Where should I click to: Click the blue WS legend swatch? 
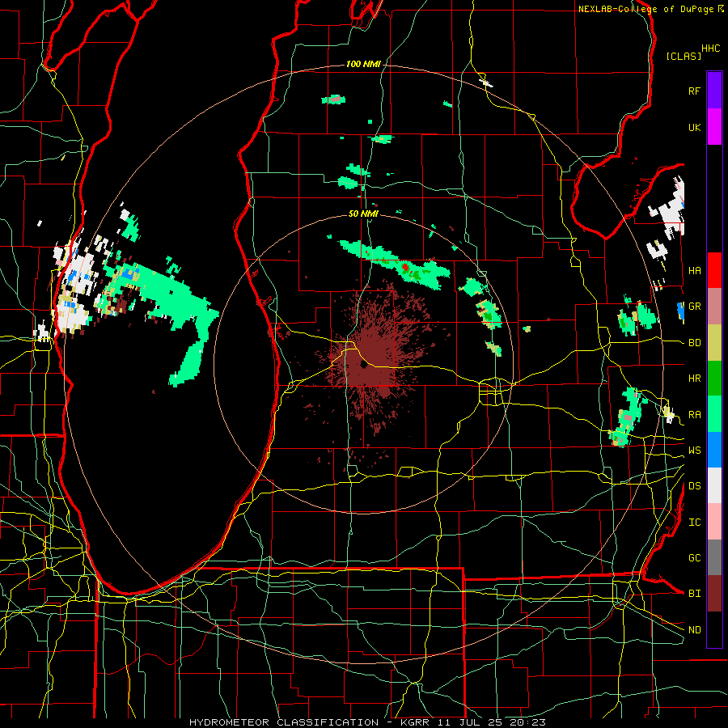point(714,450)
